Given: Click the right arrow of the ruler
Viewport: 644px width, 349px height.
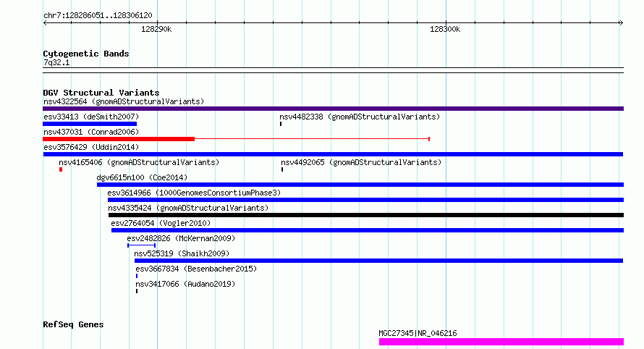Looking at the screenshot, I should click(x=621, y=23).
